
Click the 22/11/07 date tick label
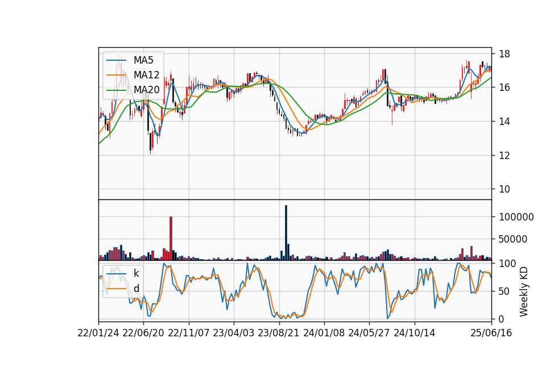(x=189, y=333)
